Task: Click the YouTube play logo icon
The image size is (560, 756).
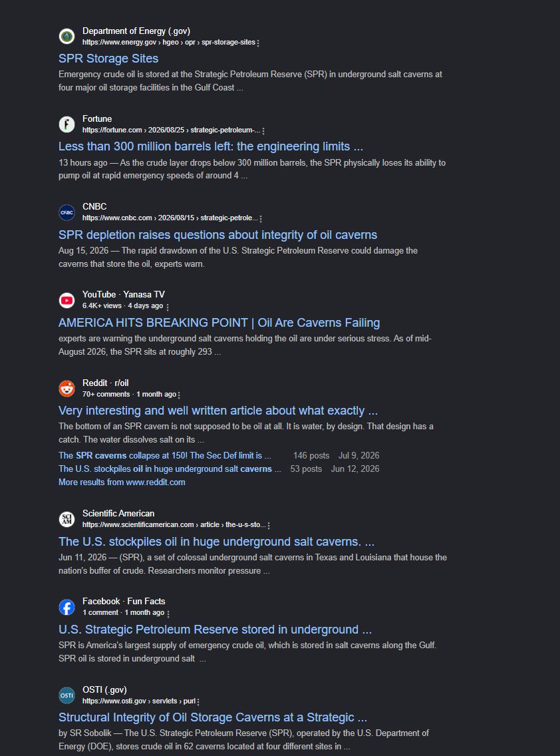Action: click(67, 300)
